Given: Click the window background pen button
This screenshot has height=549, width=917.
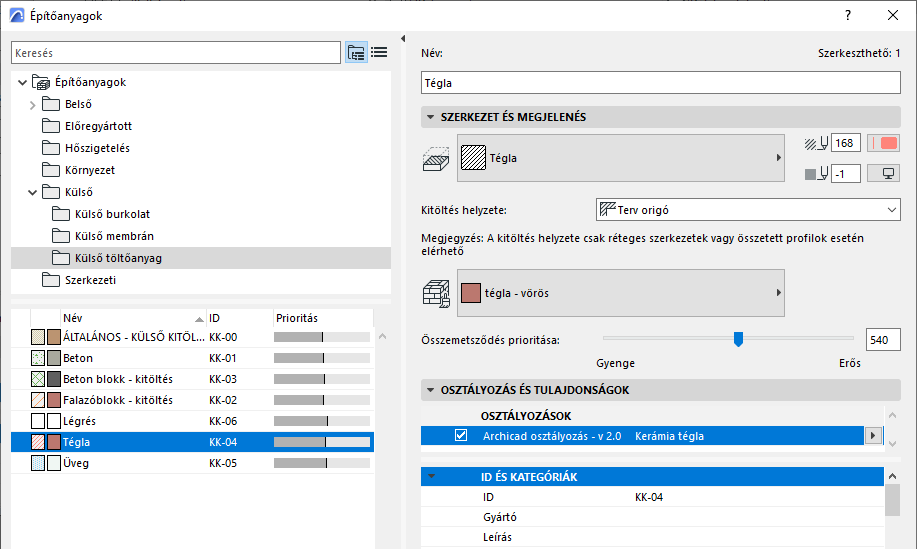Looking at the screenshot, I should click(x=883, y=174).
